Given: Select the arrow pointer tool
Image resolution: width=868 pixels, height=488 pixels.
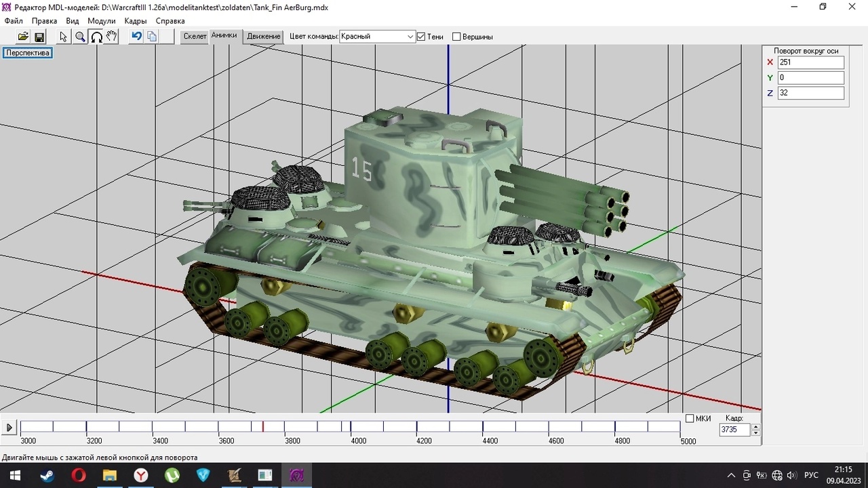Looking at the screenshot, I should [64, 37].
